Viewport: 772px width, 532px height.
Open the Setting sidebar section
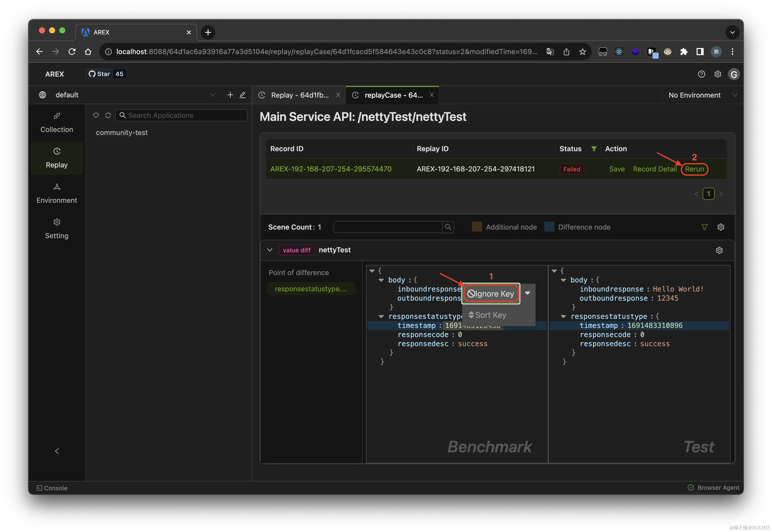(57, 229)
